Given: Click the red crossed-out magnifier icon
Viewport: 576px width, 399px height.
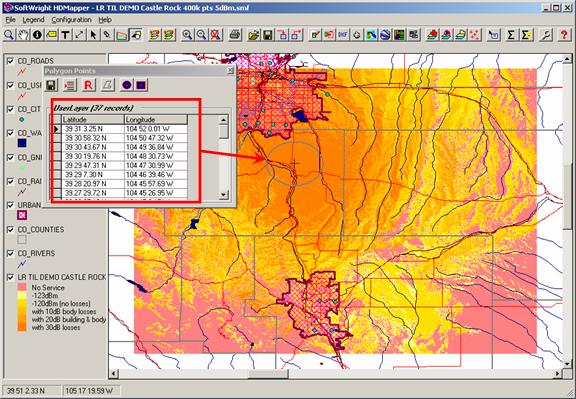Looking at the screenshot, I should pos(216,35).
